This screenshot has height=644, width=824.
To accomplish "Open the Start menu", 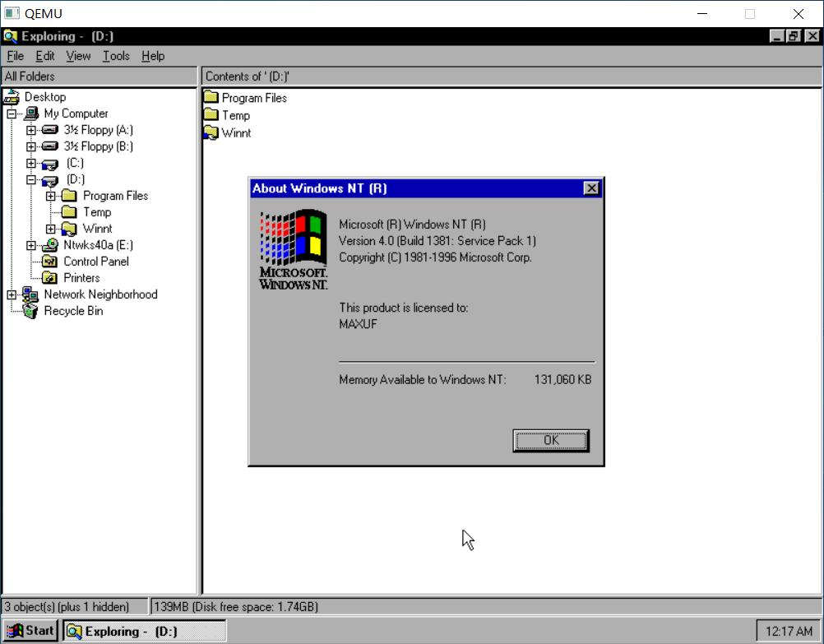I will point(30,630).
